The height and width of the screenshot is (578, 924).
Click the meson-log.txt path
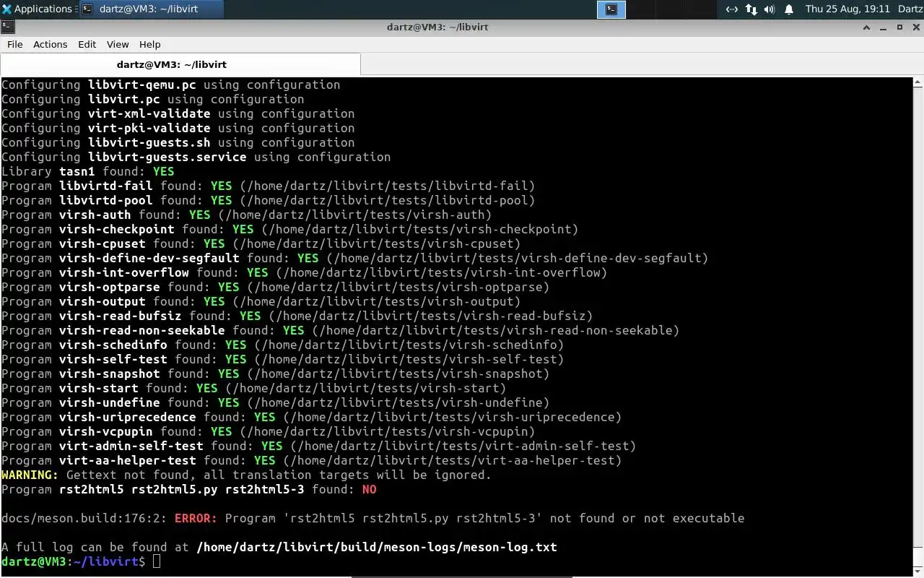[376, 547]
